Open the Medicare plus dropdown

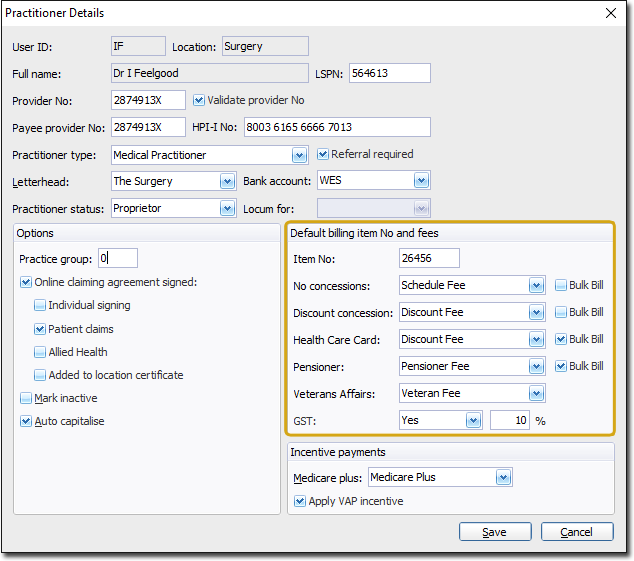(504, 477)
